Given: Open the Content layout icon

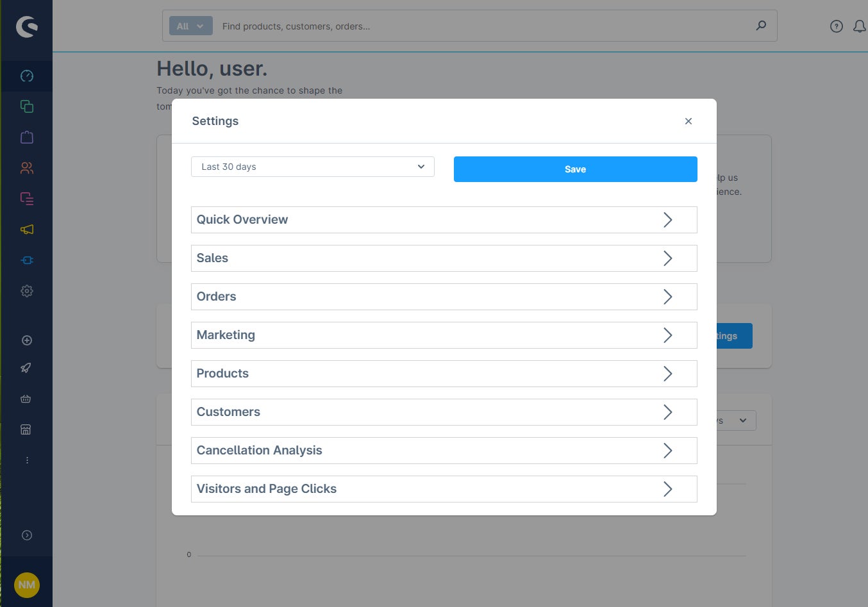Looking at the screenshot, I should coord(27,199).
